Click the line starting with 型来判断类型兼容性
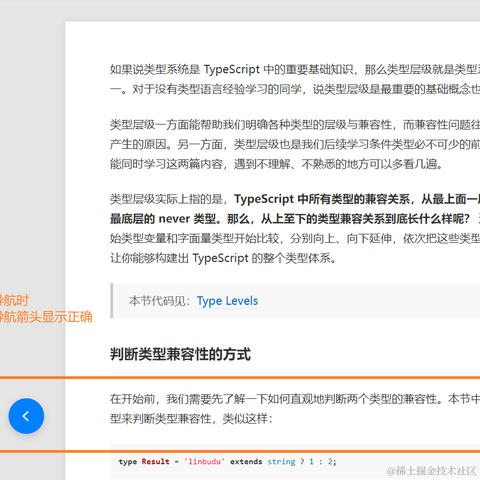Viewport: 480px width, 480px height. coord(191,419)
